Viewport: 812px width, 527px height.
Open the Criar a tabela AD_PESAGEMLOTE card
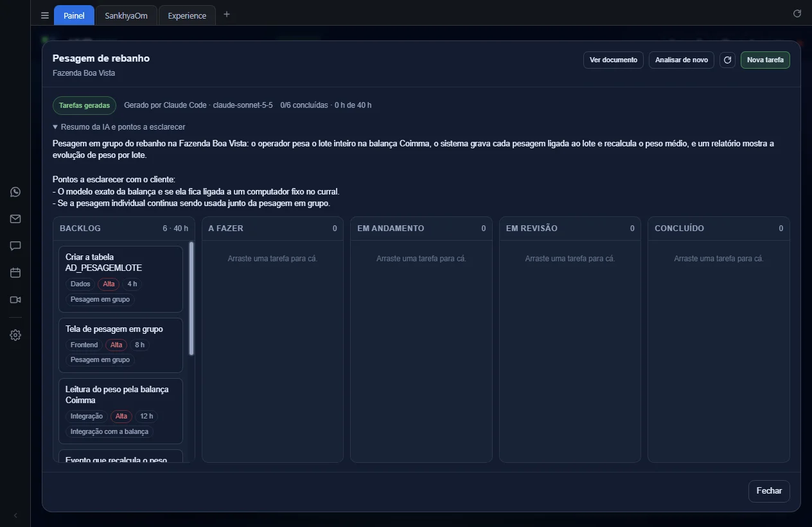point(121,279)
